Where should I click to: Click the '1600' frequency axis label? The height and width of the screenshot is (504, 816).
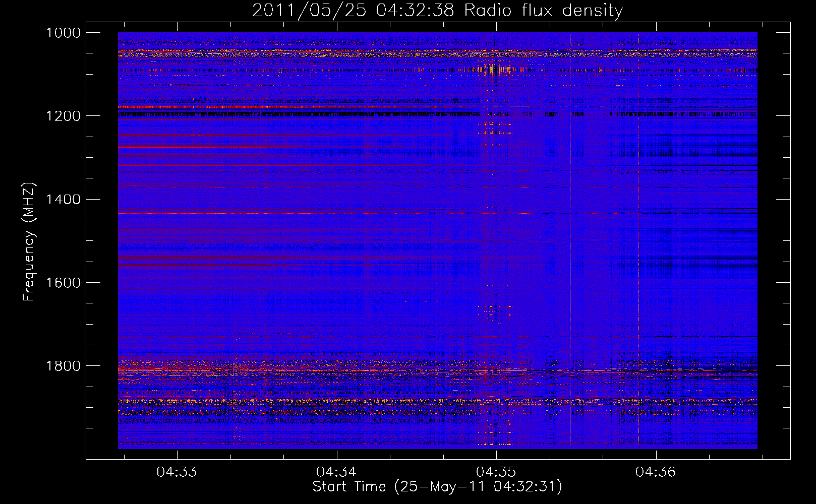pos(63,282)
